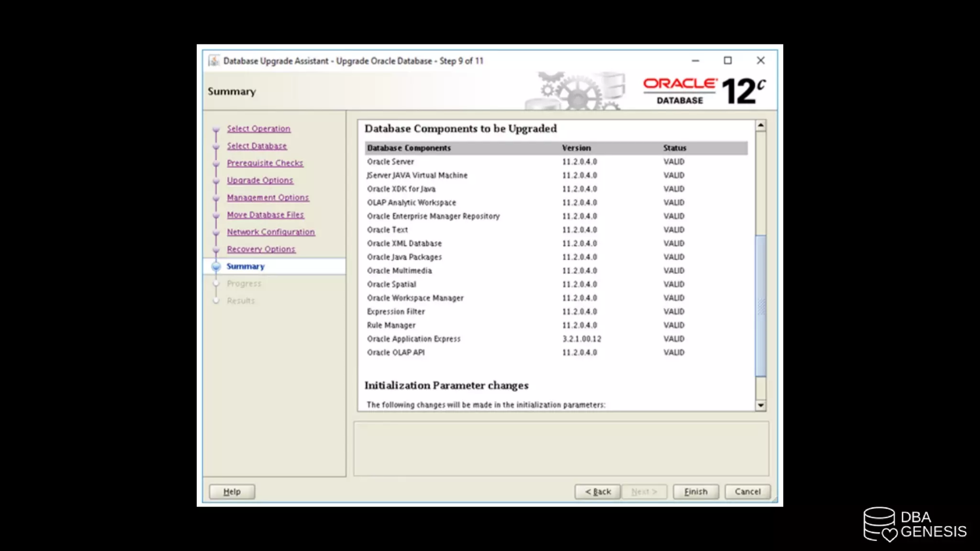Viewport: 980px width, 551px height.
Task: Click the Summary step bullet icon
Action: click(216, 266)
